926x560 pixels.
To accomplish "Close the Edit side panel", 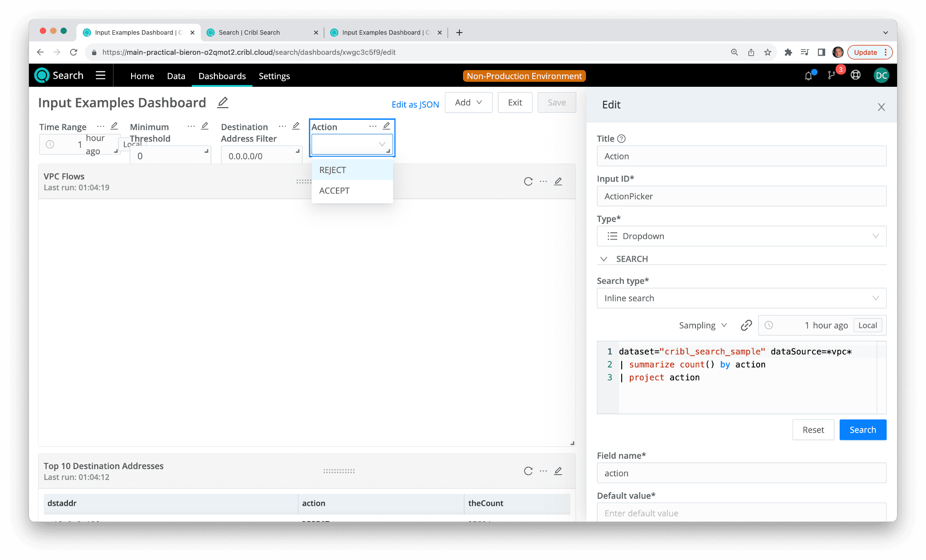I will pyautogui.click(x=881, y=107).
